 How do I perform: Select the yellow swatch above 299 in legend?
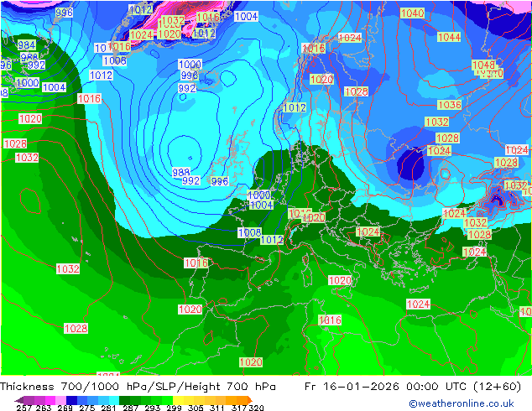[178, 400]
